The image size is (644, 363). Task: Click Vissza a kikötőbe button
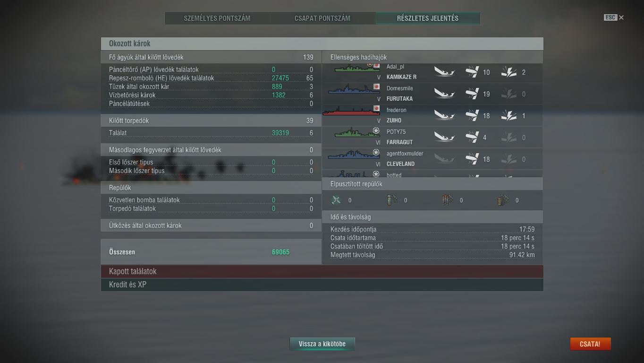pyautogui.click(x=322, y=344)
